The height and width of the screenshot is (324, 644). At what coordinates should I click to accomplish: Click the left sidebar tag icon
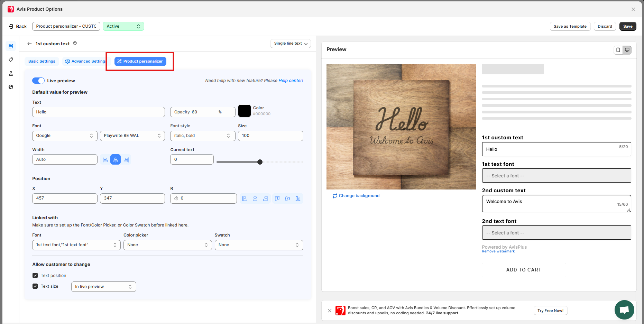pyautogui.click(x=11, y=60)
